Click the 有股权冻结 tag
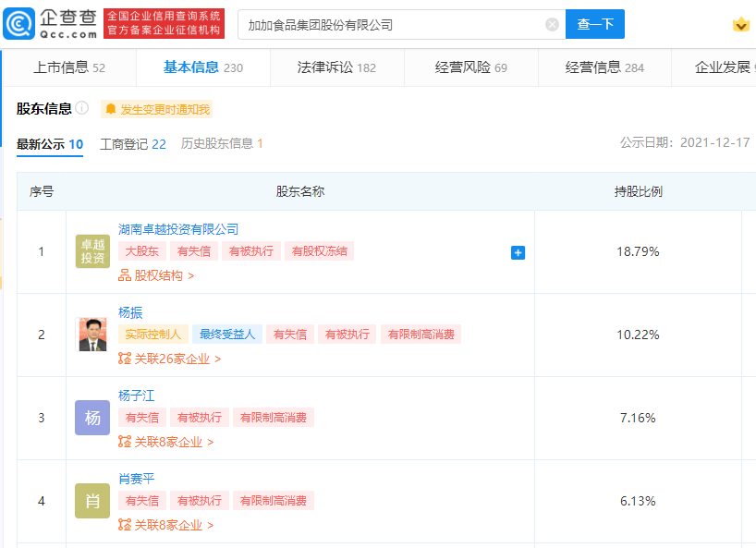Viewport: 756px width, 548px height. (319, 251)
